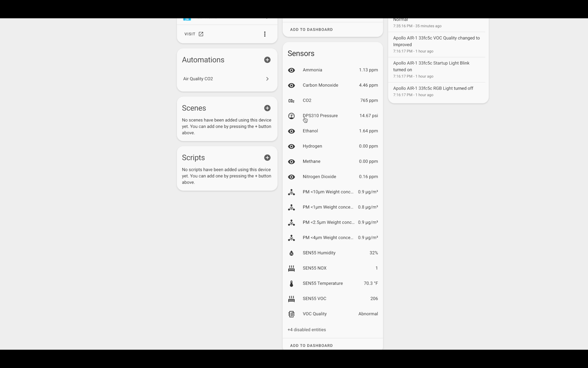Click the SEN55 Temperature thermometer icon
This screenshot has height=368, width=588.
tap(291, 284)
